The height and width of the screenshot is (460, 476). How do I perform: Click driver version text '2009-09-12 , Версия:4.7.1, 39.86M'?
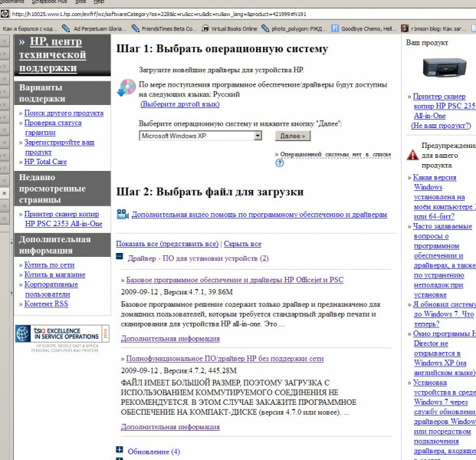coord(176,292)
